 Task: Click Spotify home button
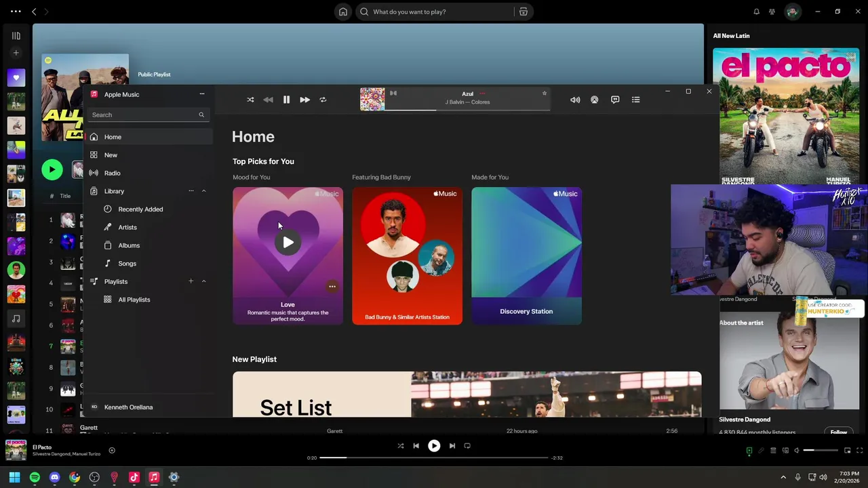point(343,12)
